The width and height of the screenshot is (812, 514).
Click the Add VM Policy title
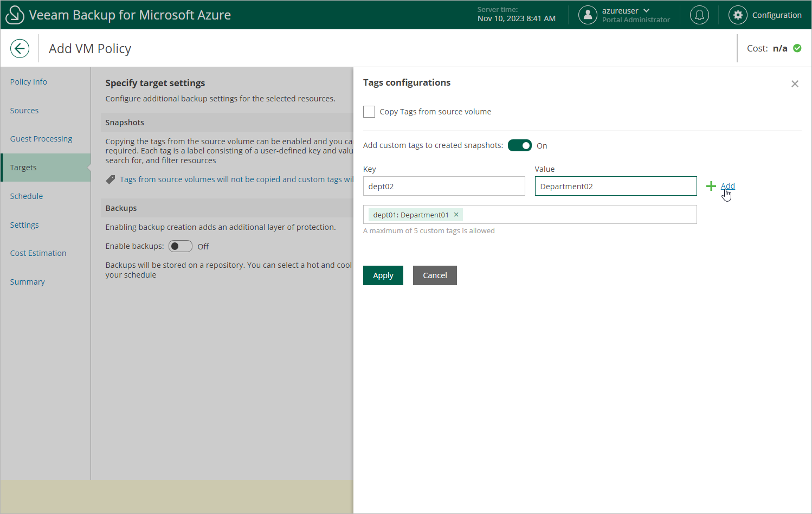pos(90,49)
